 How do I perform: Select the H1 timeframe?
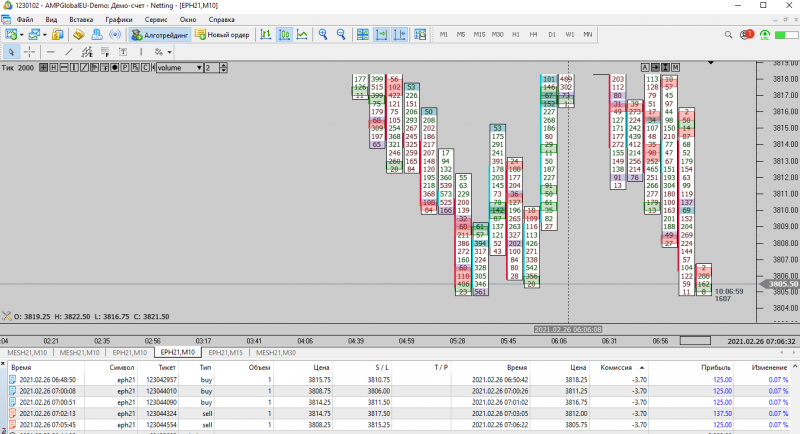pos(516,35)
